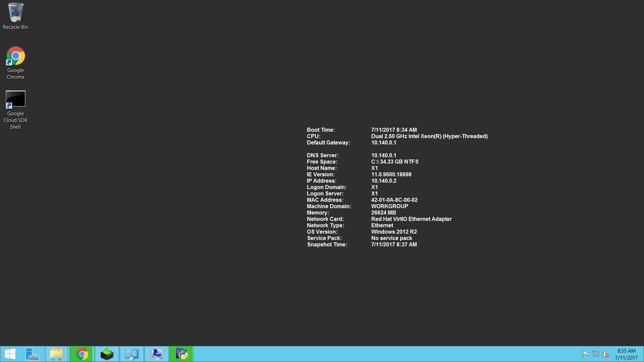Screen dimensions: 644x362
Task: Open Control Panel from the taskbar
Action: pyautogui.click(x=132, y=354)
